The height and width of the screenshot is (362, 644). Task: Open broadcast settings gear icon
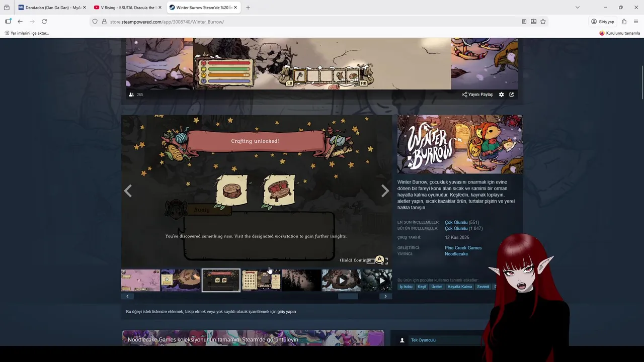(501, 95)
